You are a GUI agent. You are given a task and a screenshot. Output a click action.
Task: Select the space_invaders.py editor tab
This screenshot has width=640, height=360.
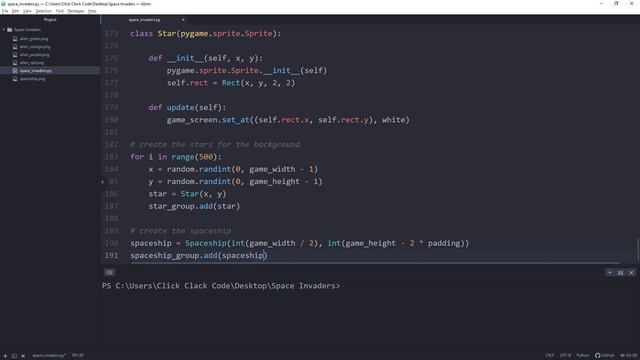tap(144, 20)
